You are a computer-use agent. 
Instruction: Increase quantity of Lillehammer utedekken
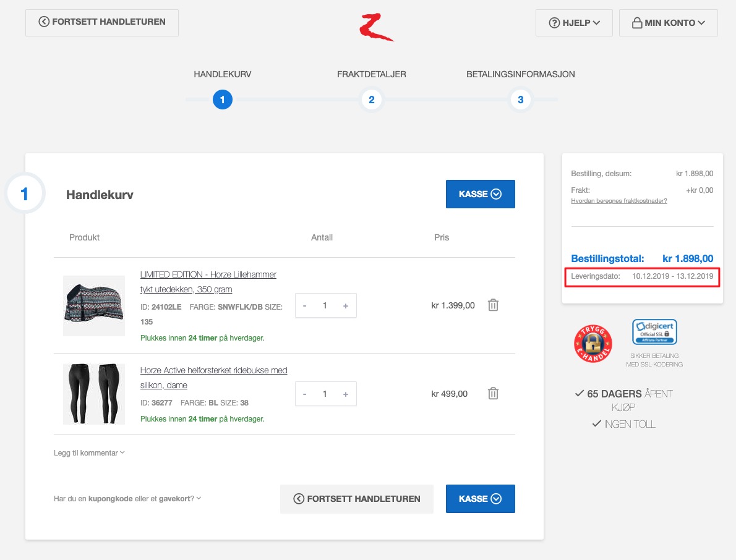pyautogui.click(x=346, y=306)
